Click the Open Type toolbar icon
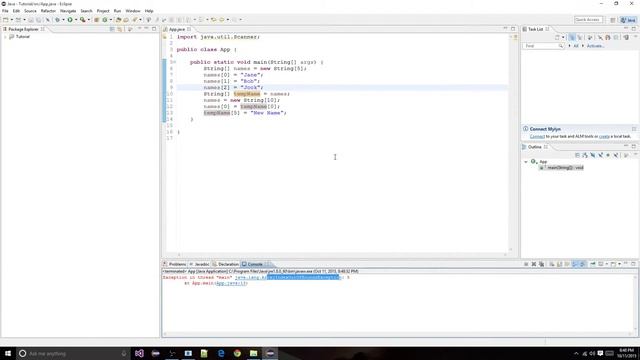The width and height of the screenshot is (640, 360). click(118, 20)
